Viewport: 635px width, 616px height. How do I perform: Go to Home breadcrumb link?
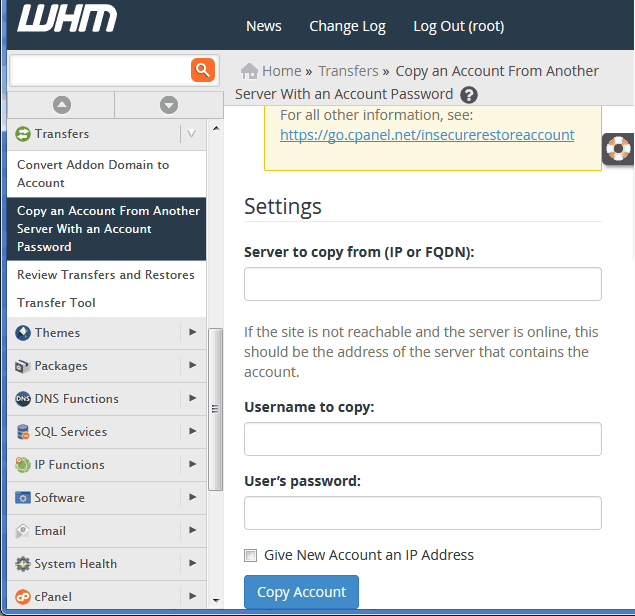click(282, 71)
